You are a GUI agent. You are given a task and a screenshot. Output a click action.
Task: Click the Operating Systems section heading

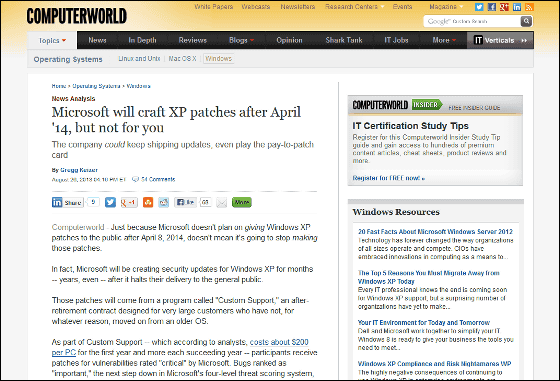[x=68, y=59]
